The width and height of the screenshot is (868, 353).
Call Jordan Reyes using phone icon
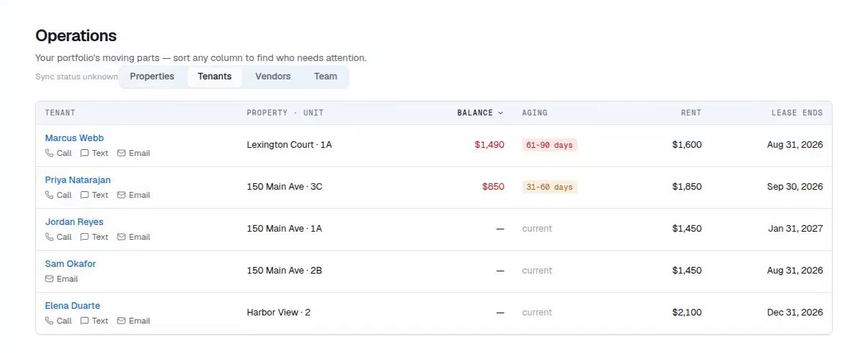point(58,238)
